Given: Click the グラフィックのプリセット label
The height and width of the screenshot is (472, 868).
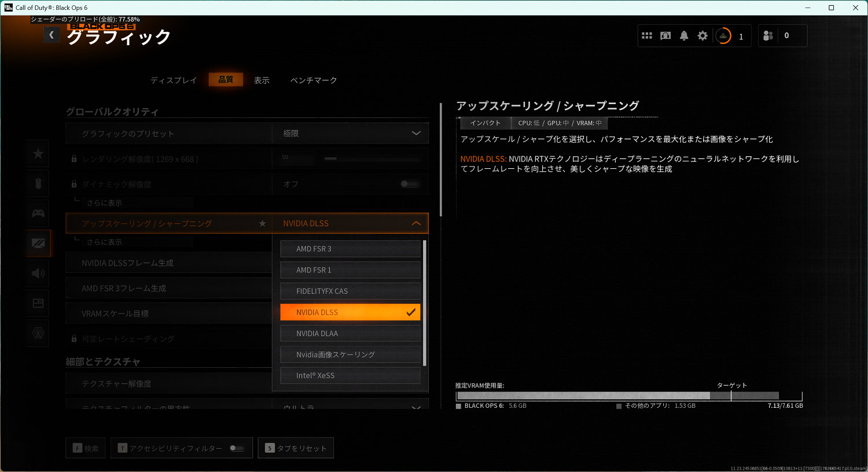Looking at the screenshot, I should (x=128, y=134).
